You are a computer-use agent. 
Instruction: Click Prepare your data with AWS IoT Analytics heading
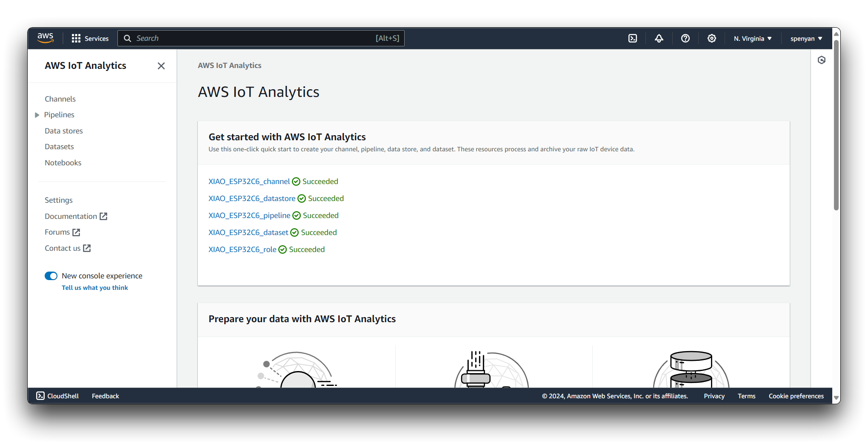302,319
